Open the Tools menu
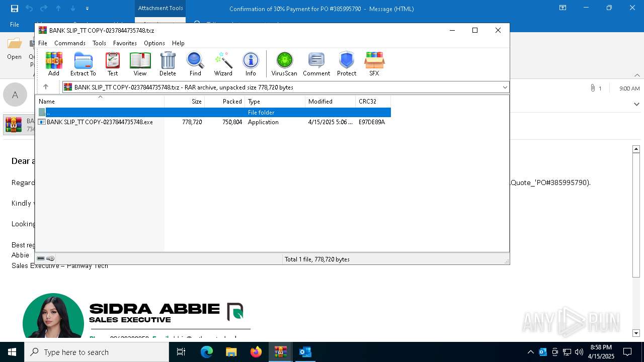 point(99,43)
